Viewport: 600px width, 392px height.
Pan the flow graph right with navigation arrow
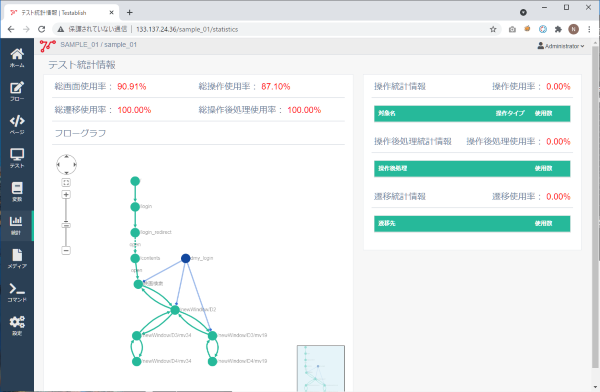tap(75, 165)
